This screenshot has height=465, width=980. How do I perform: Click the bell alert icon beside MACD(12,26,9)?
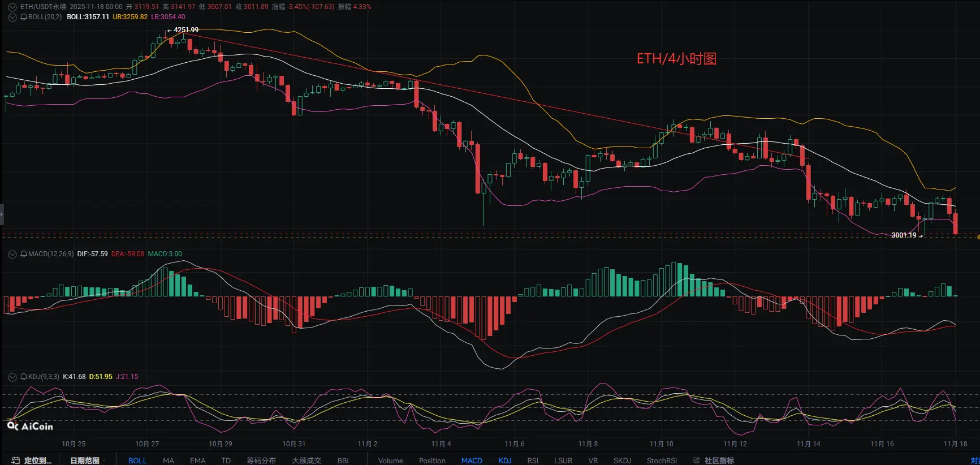point(24,254)
